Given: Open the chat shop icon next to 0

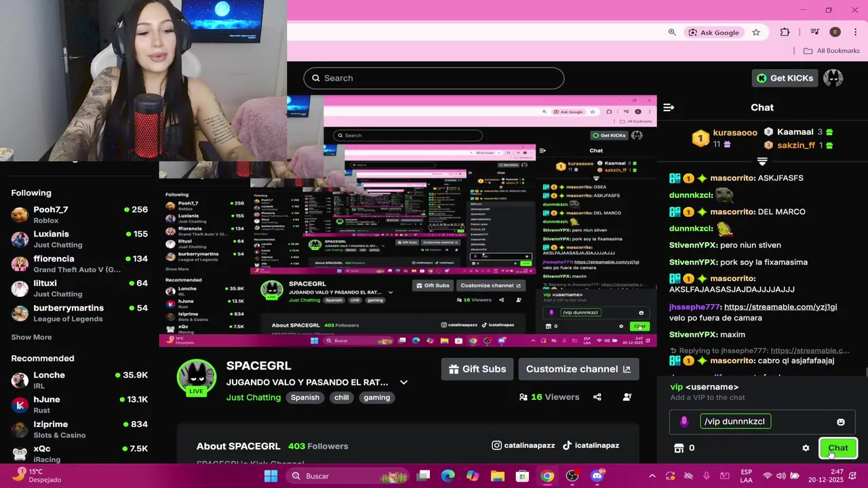Looking at the screenshot, I should [679, 448].
